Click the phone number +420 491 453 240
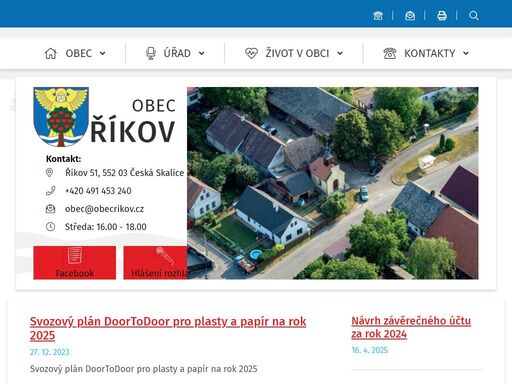This screenshot has width=512, height=384. [x=98, y=191]
